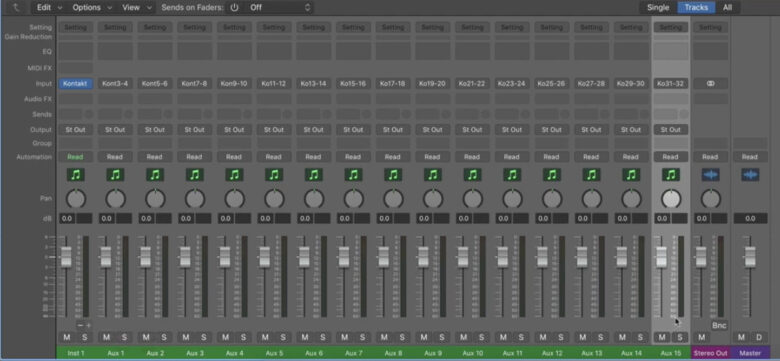Toggle Dim on the Master channel
Image resolution: width=780 pixels, height=361 pixels.
point(759,338)
